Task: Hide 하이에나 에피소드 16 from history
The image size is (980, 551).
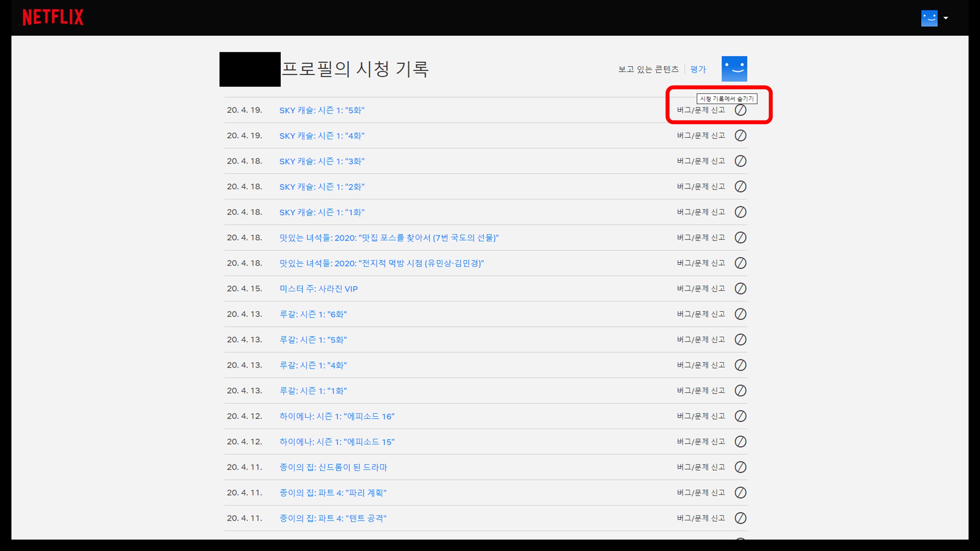Action: tap(740, 416)
